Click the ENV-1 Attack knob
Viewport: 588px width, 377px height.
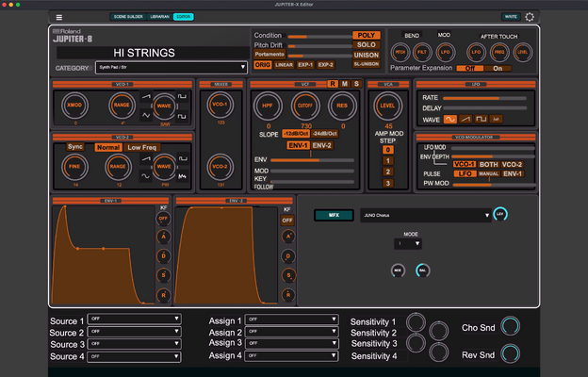[x=164, y=237]
